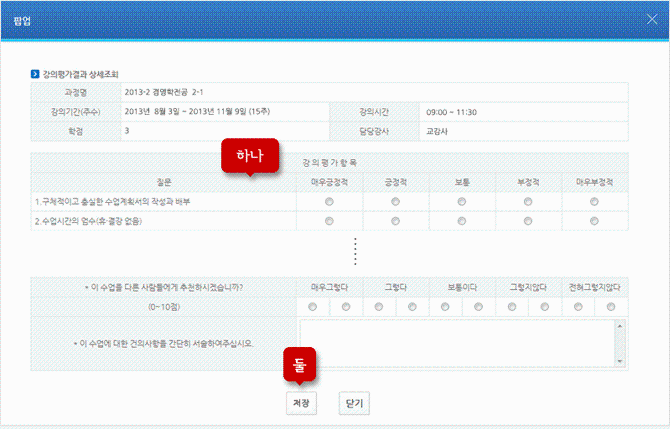Mark 부정적 for question 1
This screenshot has height=429, width=670.
point(528,202)
